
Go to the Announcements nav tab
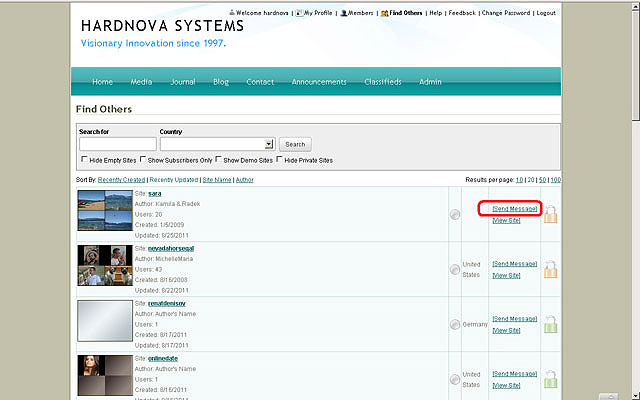pos(319,82)
